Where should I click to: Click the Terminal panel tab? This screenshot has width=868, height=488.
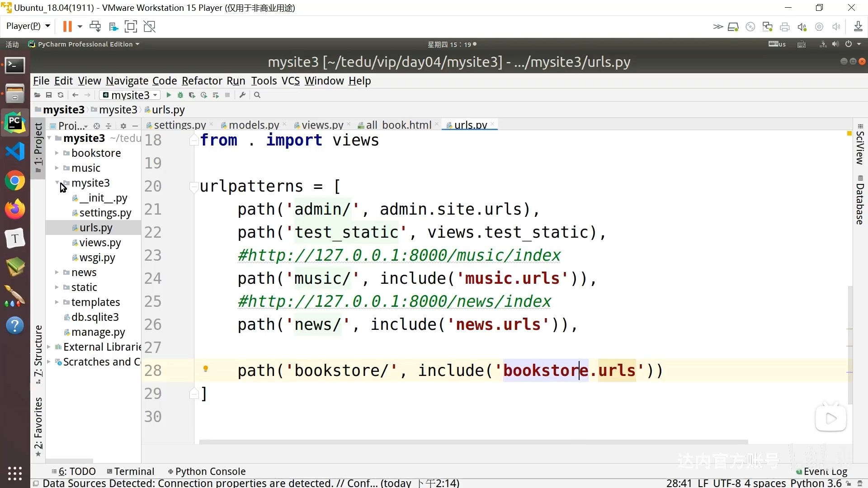tap(133, 471)
